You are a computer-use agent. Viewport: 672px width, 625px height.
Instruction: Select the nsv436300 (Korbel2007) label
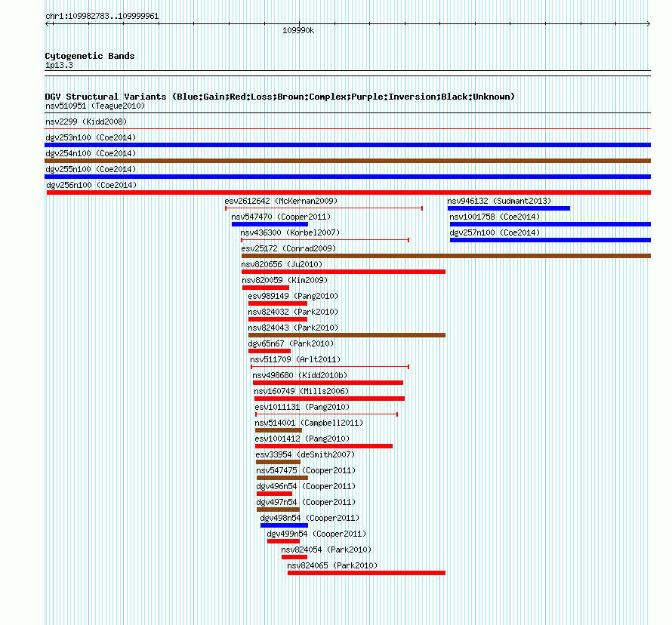[x=290, y=232]
